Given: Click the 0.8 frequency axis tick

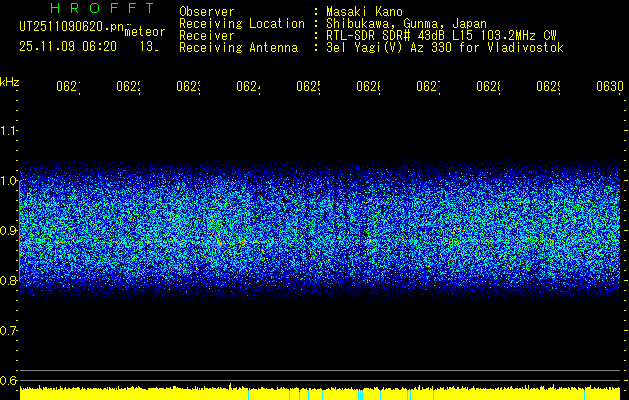Looking at the screenshot, I should [x=9, y=281].
